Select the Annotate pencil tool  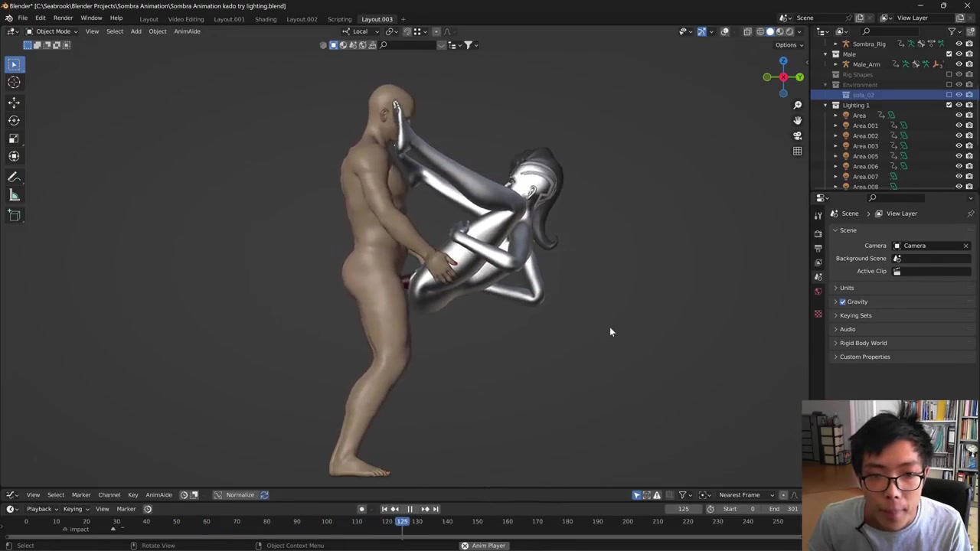click(x=14, y=177)
